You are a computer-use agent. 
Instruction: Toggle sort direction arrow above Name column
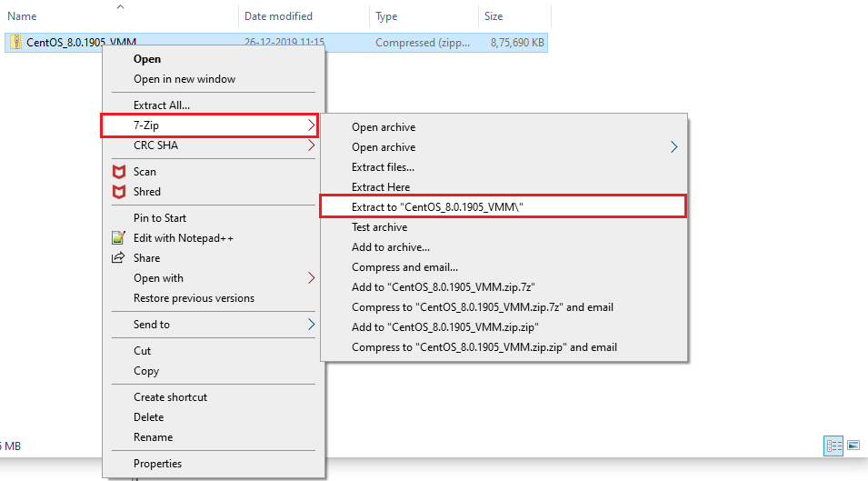120,6
